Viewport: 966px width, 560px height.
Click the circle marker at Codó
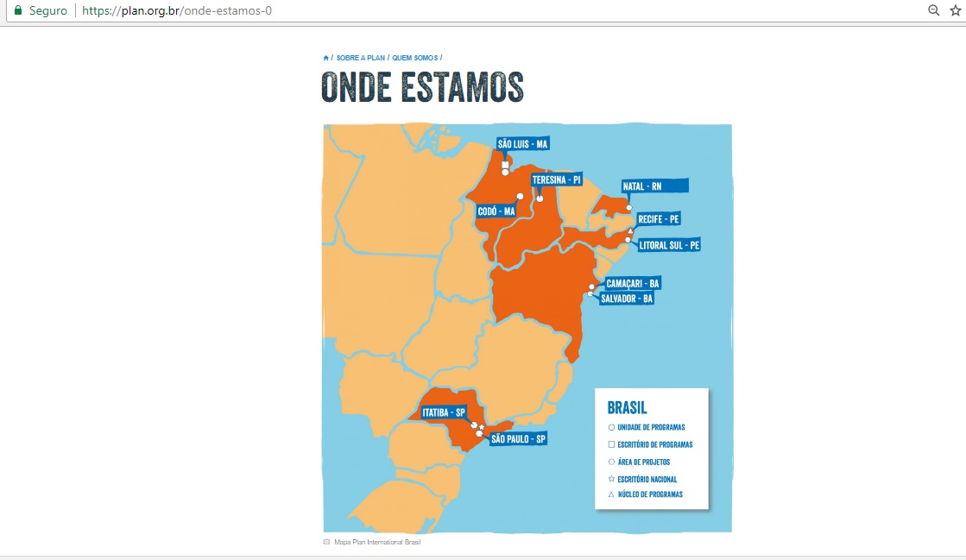pyautogui.click(x=520, y=196)
